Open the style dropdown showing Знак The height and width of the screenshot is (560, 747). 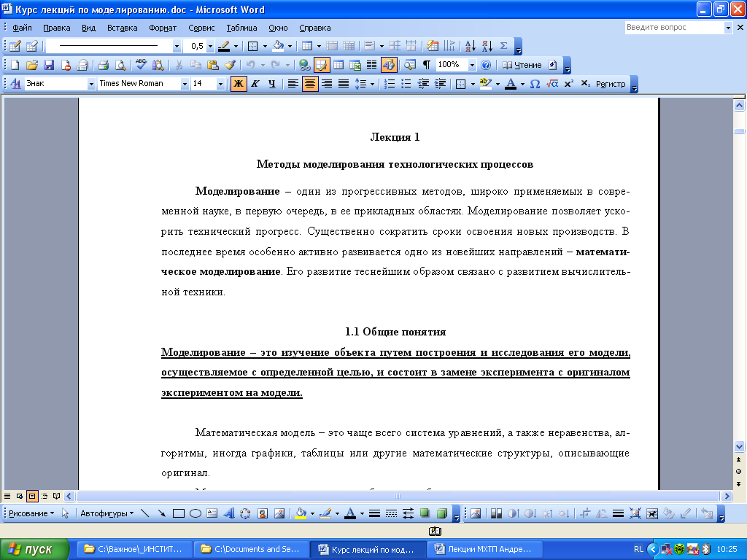(x=90, y=84)
